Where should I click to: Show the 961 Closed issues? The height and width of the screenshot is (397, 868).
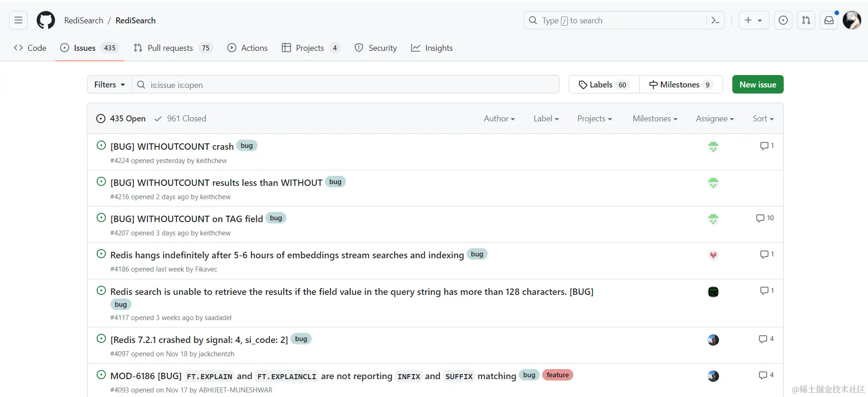coord(180,118)
